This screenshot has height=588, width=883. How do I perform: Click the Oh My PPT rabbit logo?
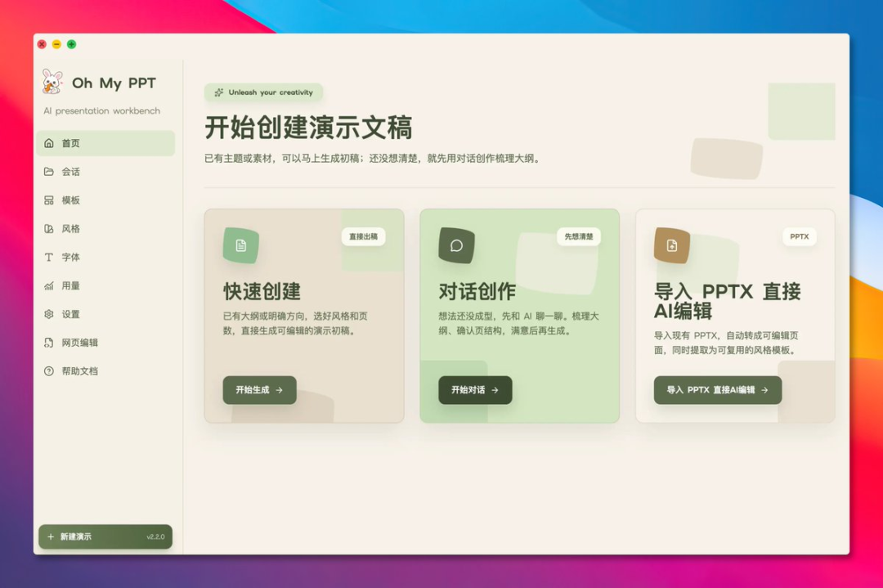52,83
